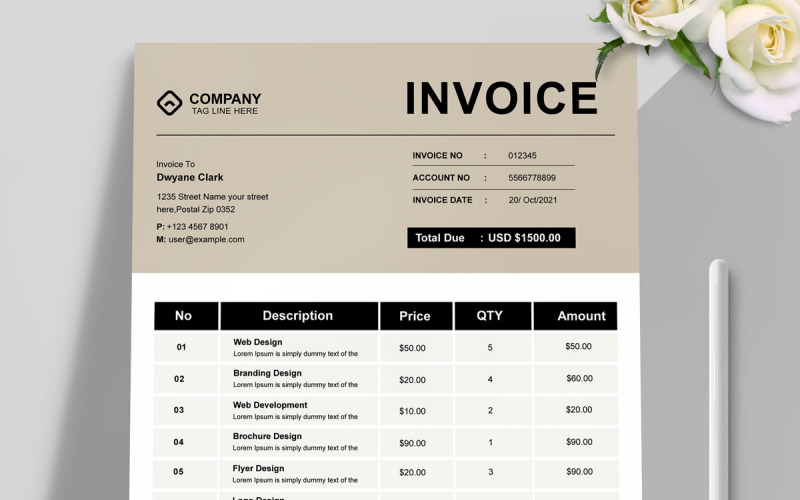Select the Brochure Design amount $90.00

(x=579, y=442)
